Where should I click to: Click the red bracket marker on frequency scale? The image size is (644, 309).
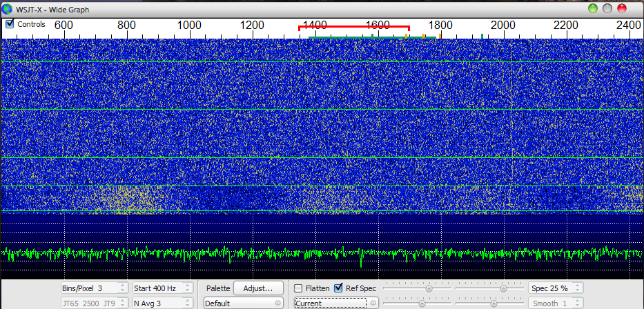coord(353,28)
